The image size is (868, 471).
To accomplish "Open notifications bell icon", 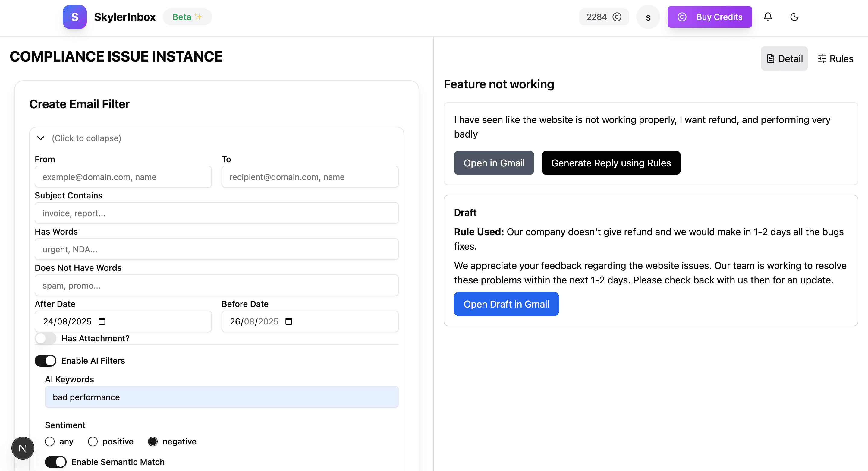I will coord(768,17).
